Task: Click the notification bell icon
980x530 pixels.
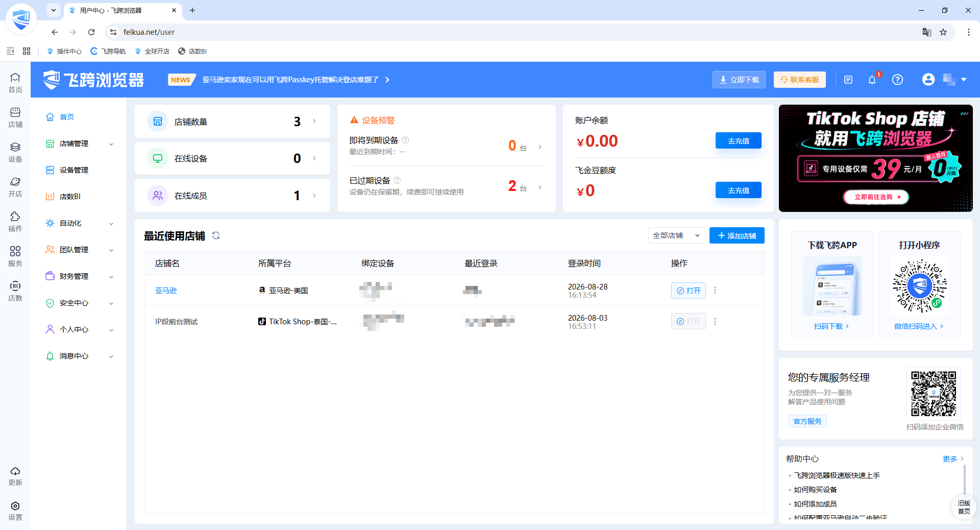Action: [x=872, y=80]
